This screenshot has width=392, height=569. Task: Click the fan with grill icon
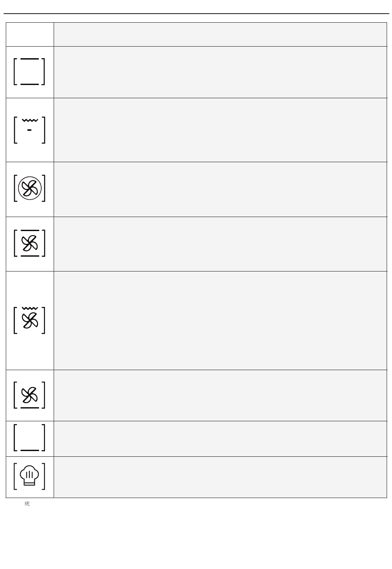(x=30, y=320)
